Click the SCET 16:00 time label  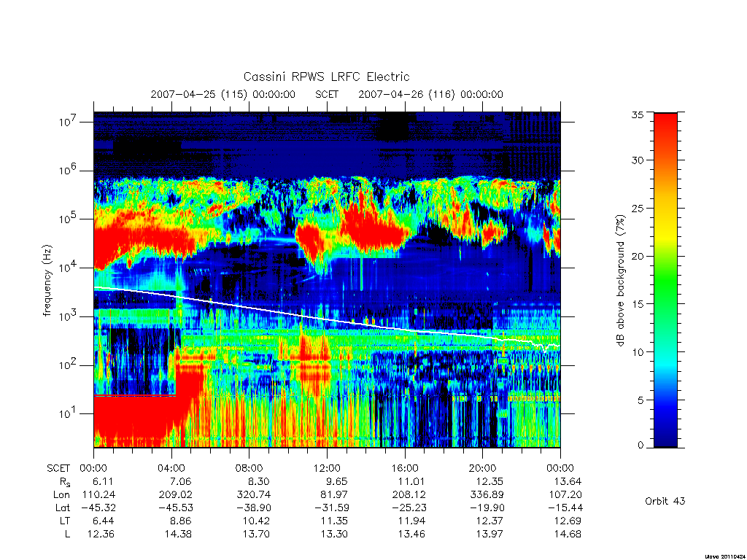click(405, 469)
